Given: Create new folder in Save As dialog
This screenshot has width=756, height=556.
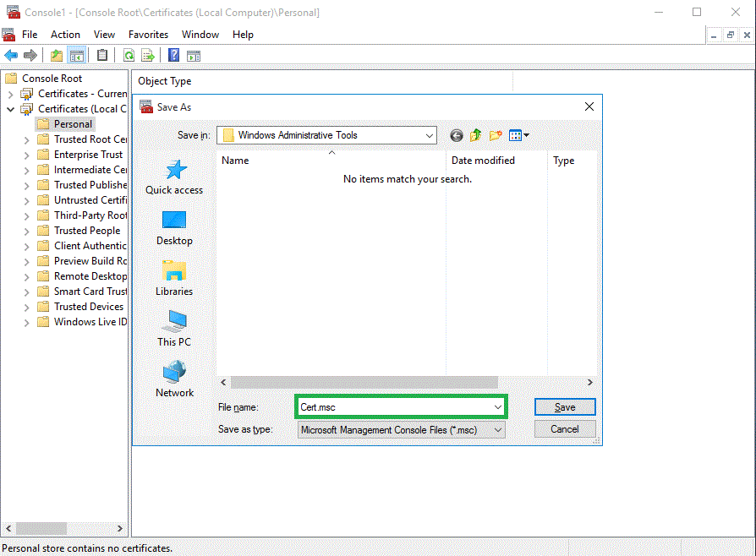Looking at the screenshot, I should click(496, 135).
